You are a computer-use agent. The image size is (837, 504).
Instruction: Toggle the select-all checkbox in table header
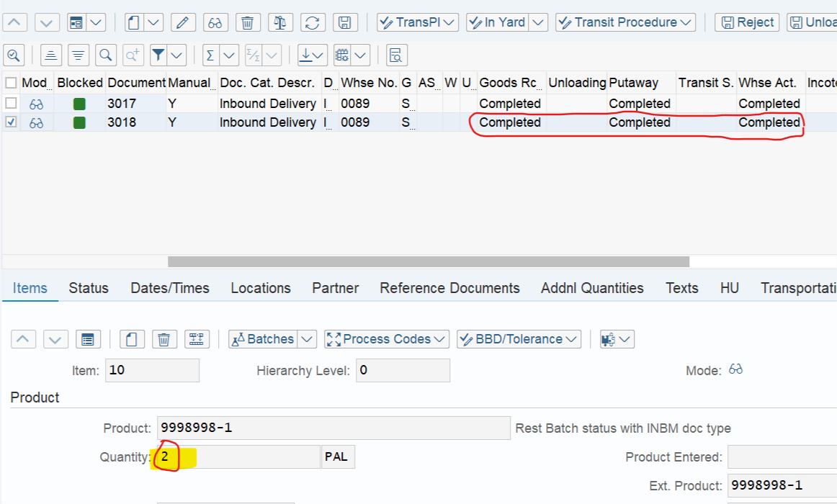[x=11, y=83]
